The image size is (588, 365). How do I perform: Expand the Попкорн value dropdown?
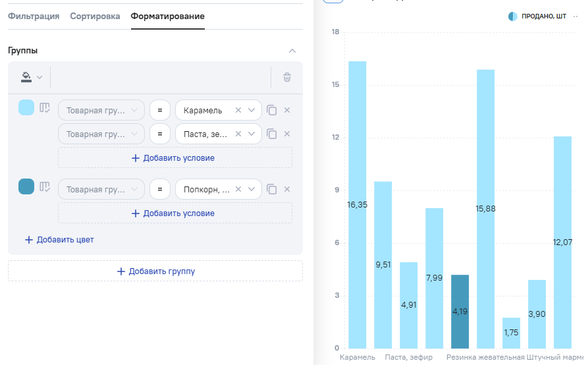tap(252, 189)
